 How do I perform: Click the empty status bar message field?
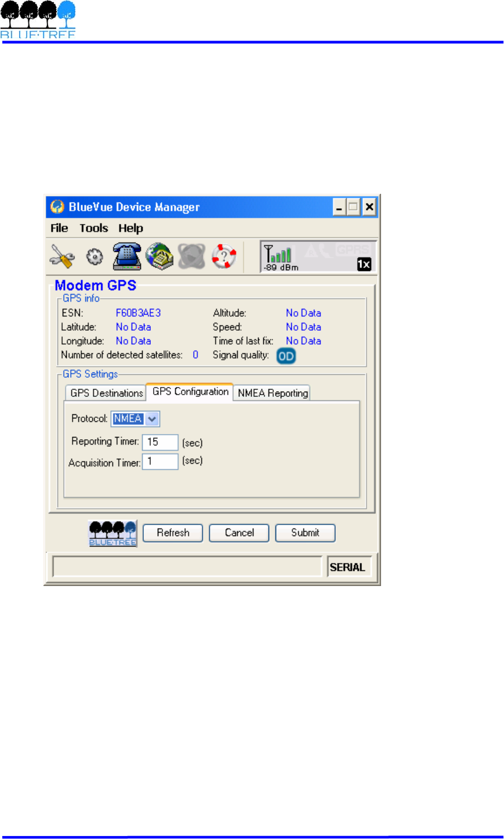187,567
